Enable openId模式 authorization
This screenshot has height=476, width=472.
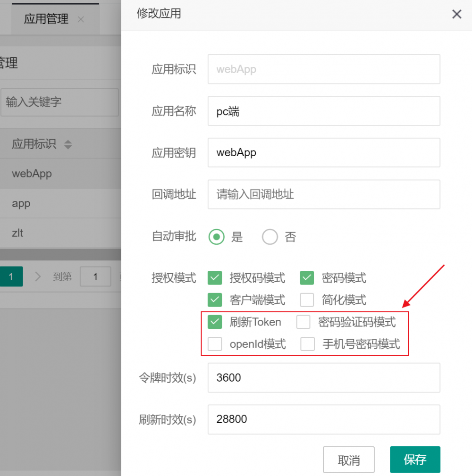tap(215, 344)
